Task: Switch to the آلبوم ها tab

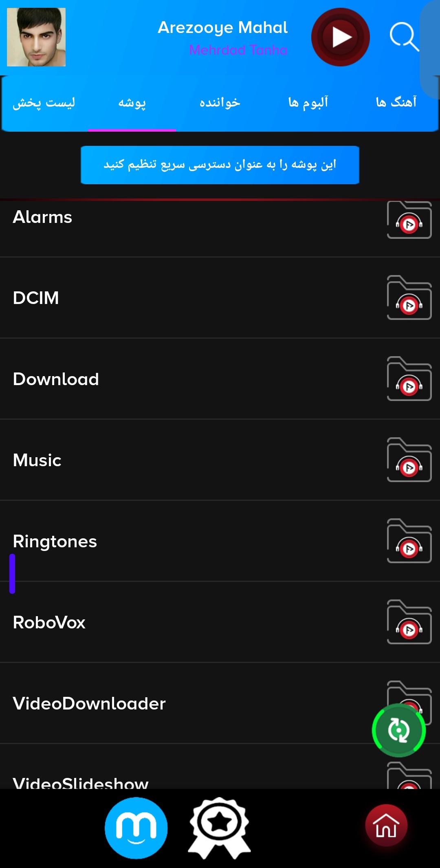Action: pyautogui.click(x=308, y=102)
